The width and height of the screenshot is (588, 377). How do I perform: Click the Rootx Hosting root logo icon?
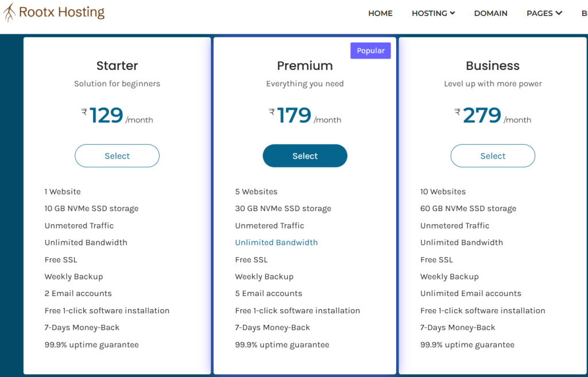(9, 12)
